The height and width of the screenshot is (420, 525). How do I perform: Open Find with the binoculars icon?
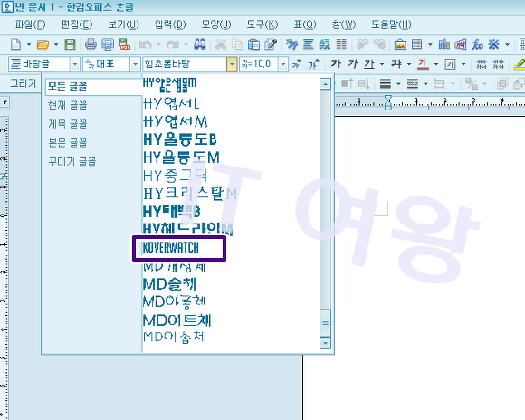pos(200,44)
